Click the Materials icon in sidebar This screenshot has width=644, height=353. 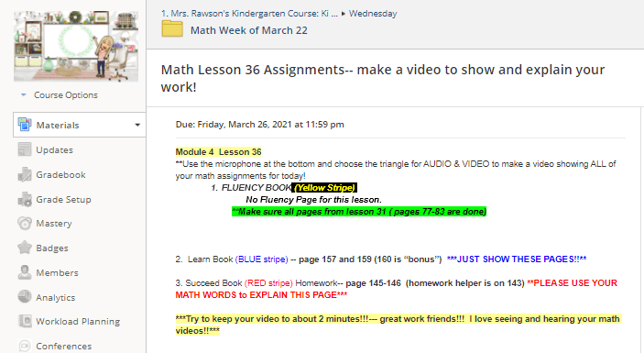tap(25, 125)
